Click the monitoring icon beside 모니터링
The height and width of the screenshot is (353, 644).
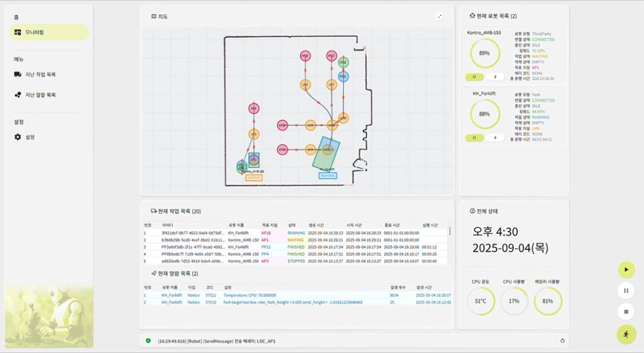pos(18,32)
